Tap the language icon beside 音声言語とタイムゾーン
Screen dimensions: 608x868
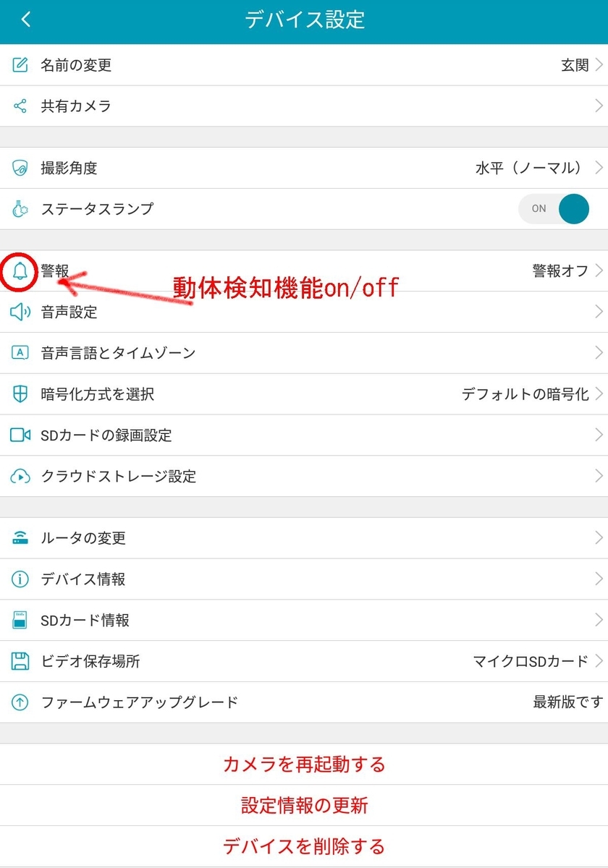point(20,353)
